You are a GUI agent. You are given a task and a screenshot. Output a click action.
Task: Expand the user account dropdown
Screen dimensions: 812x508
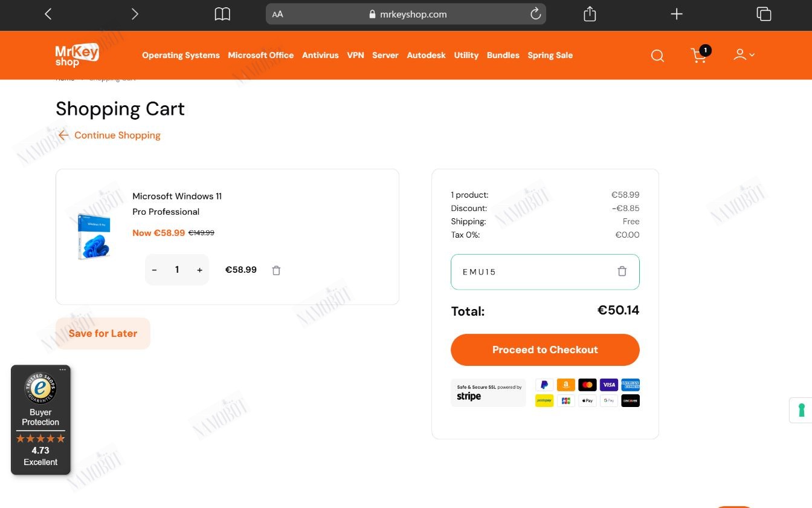[x=744, y=54]
